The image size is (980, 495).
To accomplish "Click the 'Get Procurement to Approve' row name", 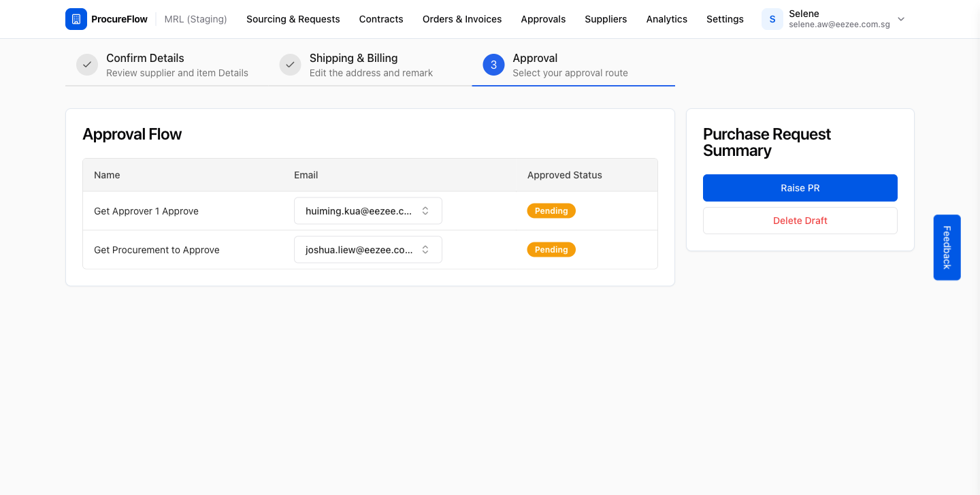I will (157, 250).
